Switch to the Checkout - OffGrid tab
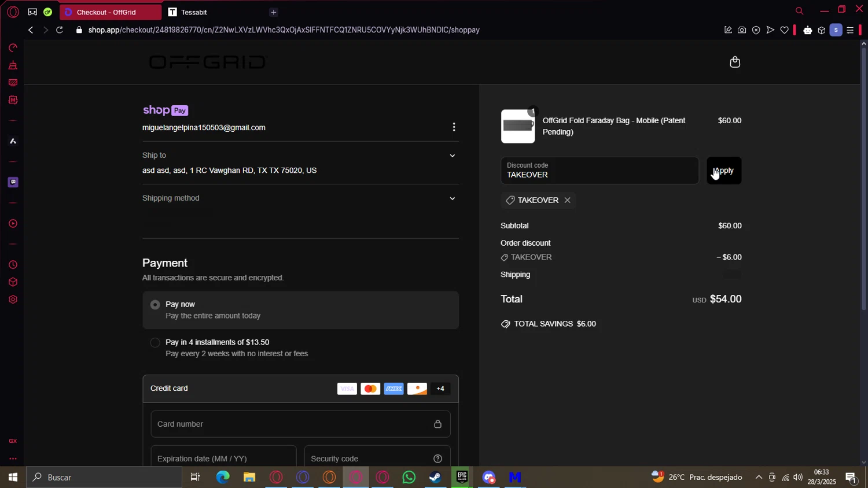The width and height of the screenshot is (868, 488). tap(111, 12)
